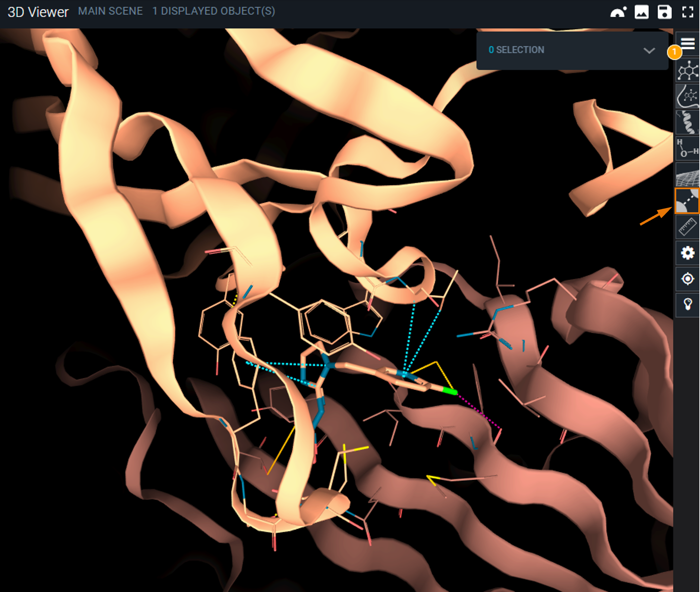Toggle the interactions dashed-line icon
The width and height of the screenshot is (700, 592).
point(687,201)
